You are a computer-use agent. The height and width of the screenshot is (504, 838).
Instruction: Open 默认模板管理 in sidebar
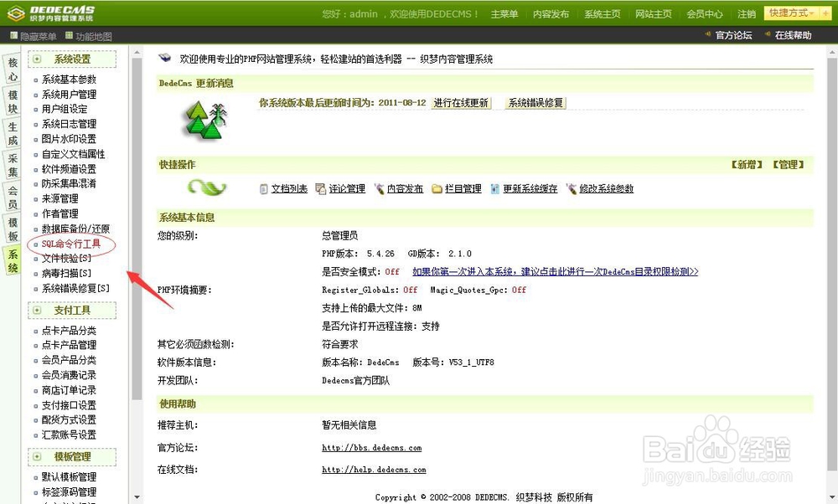pyautogui.click(x=69, y=476)
